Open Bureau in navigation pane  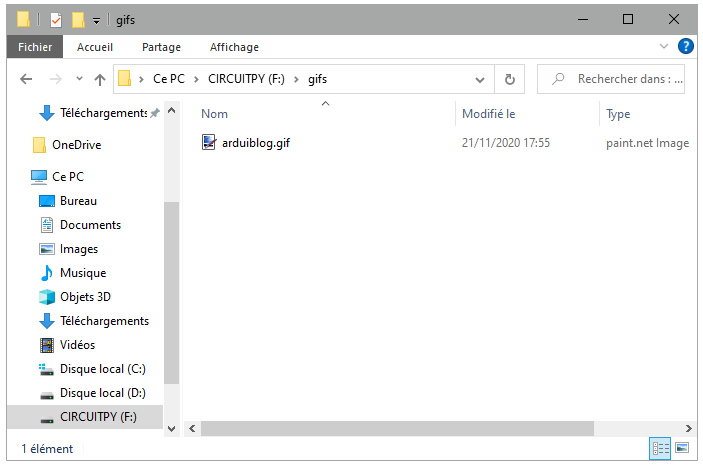78,201
